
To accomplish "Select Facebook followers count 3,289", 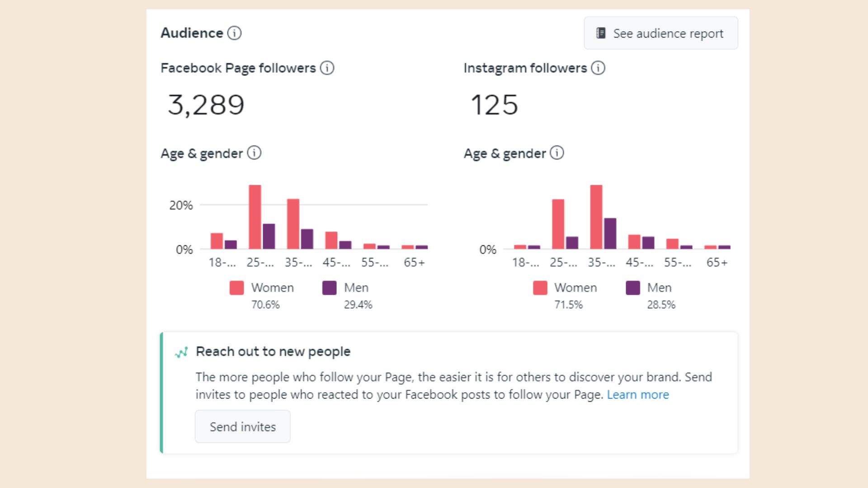I will 206,105.
